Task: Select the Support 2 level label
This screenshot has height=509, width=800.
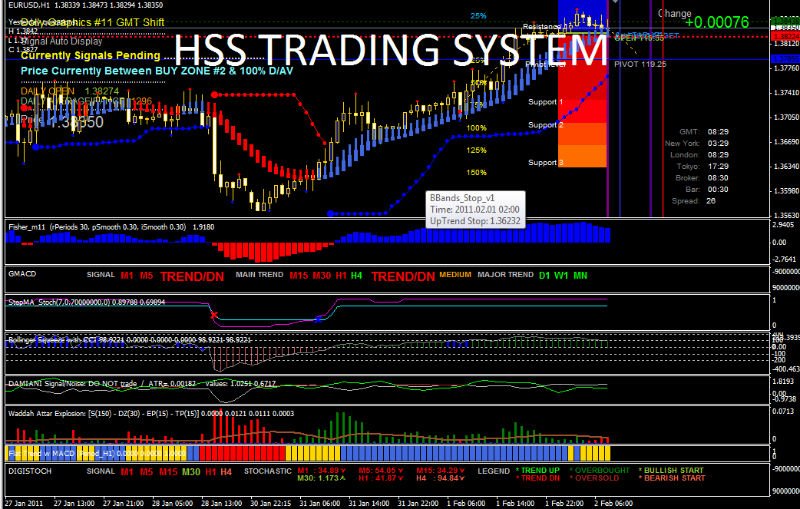Action: [x=545, y=125]
